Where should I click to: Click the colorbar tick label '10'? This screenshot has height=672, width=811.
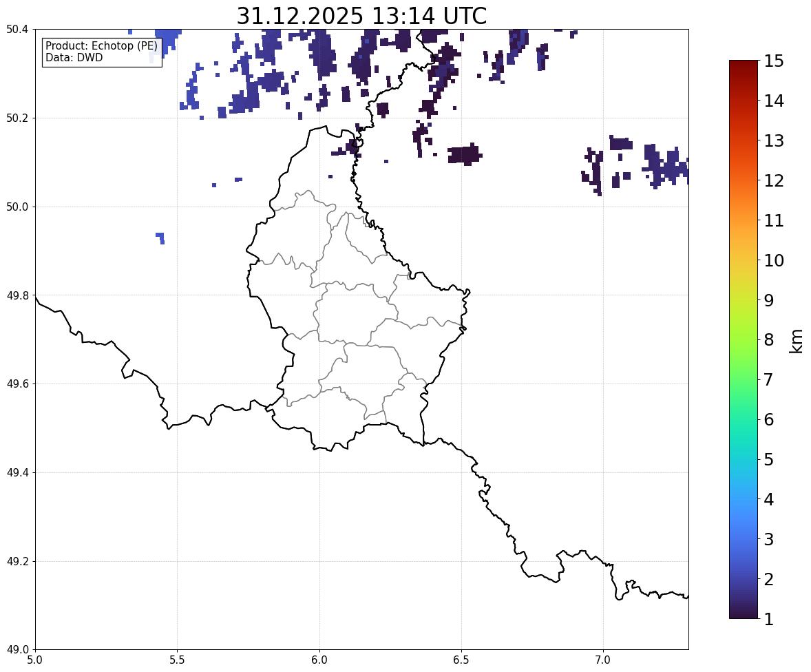(x=774, y=260)
